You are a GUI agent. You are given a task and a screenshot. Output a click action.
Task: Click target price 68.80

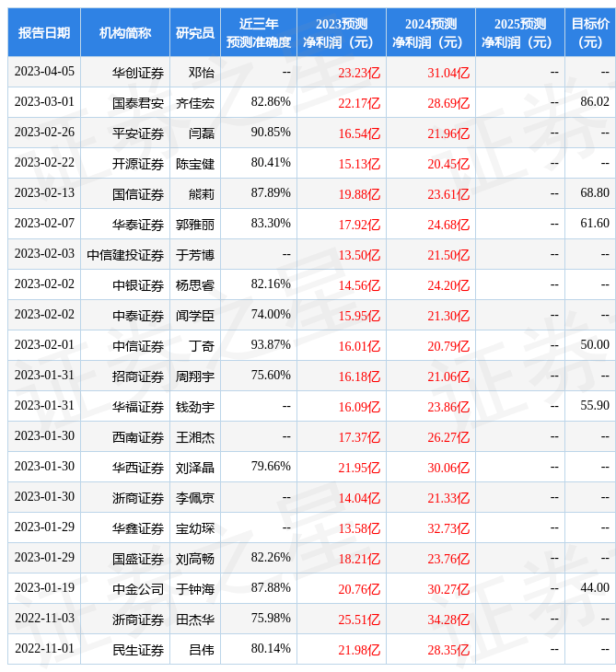click(x=595, y=193)
